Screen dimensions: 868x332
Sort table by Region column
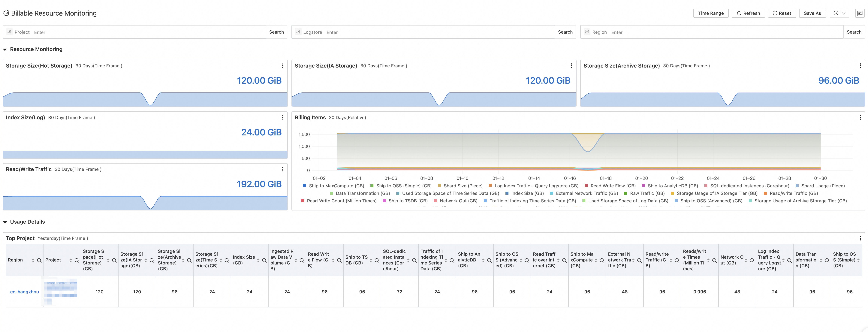pyautogui.click(x=33, y=261)
